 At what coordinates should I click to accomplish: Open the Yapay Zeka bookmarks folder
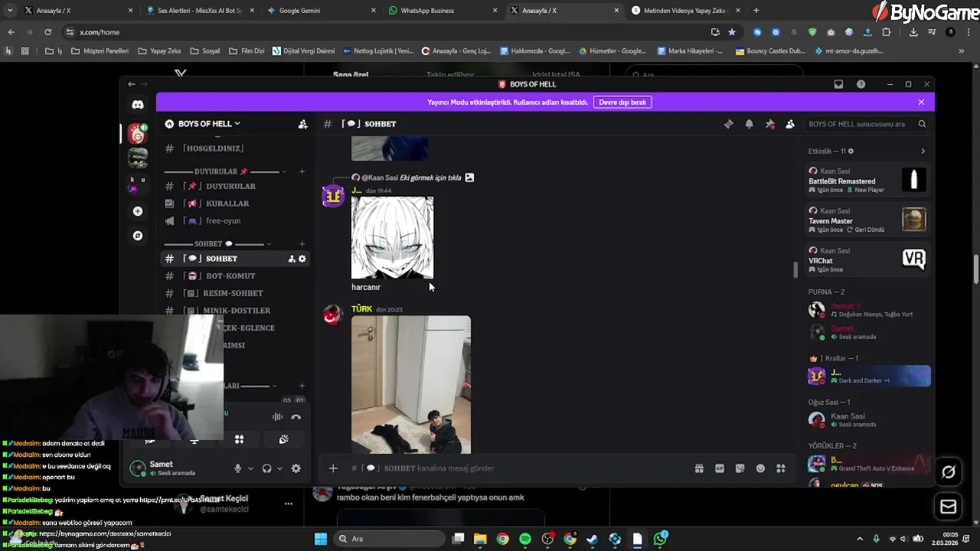(x=159, y=51)
